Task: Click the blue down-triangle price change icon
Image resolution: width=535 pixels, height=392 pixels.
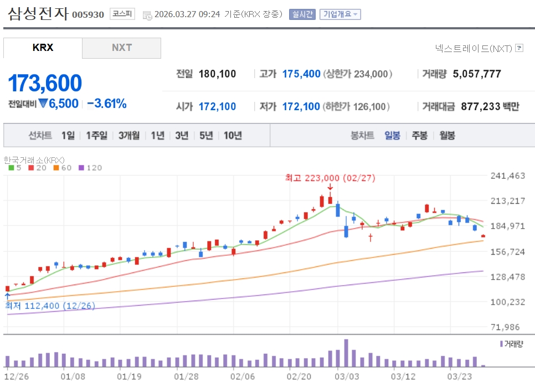Action: click(x=43, y=104)
